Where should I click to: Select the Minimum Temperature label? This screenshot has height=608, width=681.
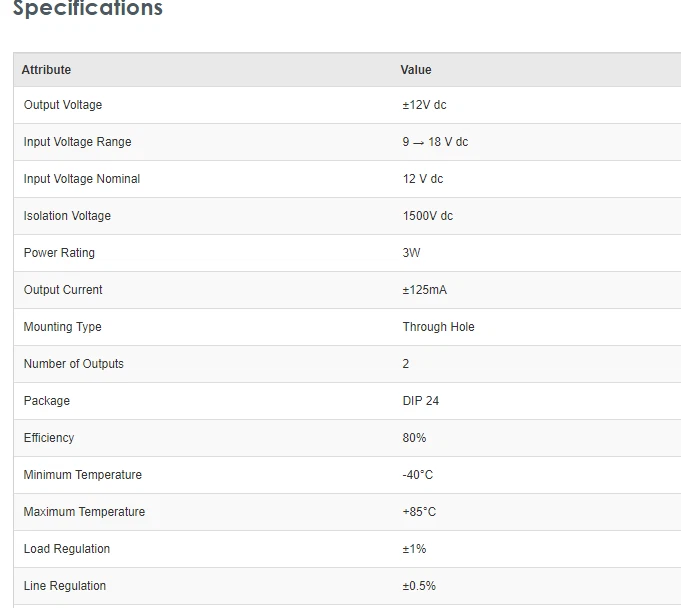click(83, 475)
